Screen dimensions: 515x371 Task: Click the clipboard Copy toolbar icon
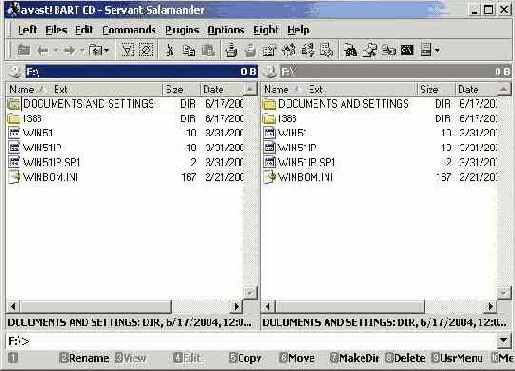189,51
